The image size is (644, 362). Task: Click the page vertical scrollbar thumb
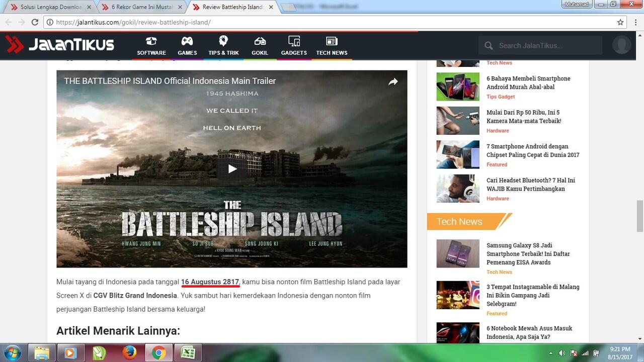(x=640, y=215)
